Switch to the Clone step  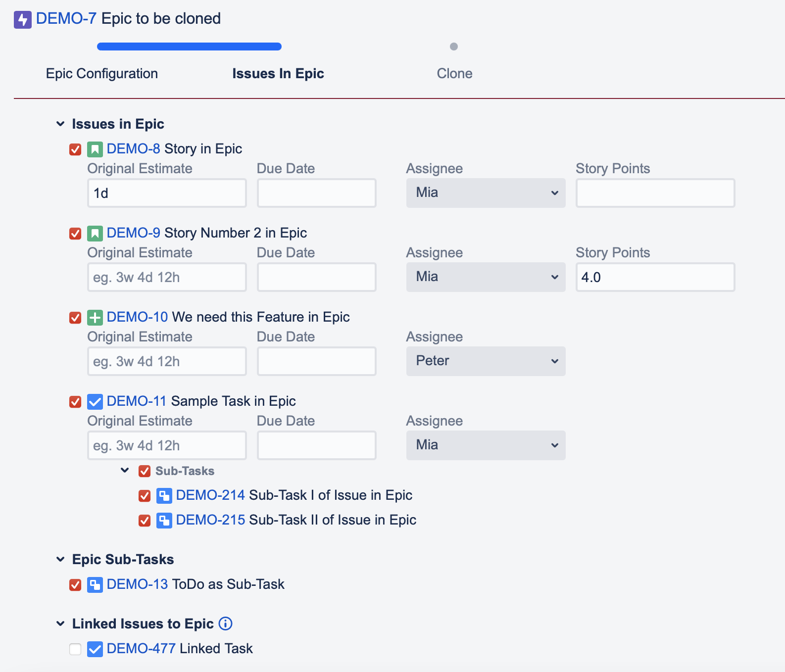(x=454, y=73)
